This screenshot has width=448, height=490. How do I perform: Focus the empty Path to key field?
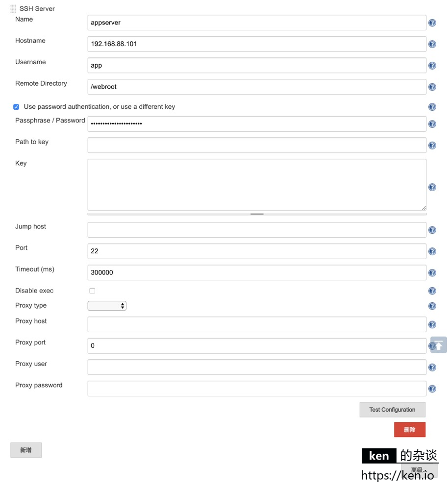click(257, 146)
